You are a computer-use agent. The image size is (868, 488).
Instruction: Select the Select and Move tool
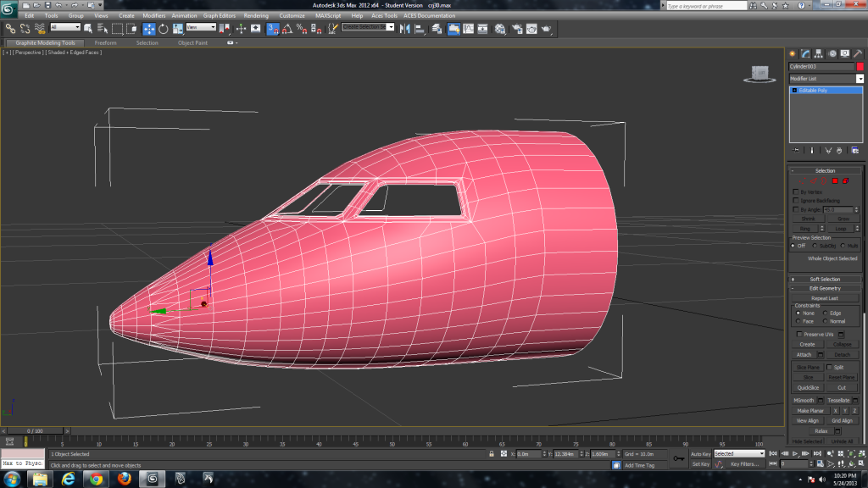coord(149,28)
